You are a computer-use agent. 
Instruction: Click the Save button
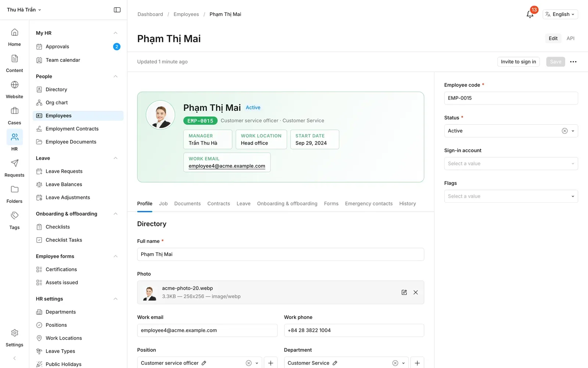[x=556, y=62]
